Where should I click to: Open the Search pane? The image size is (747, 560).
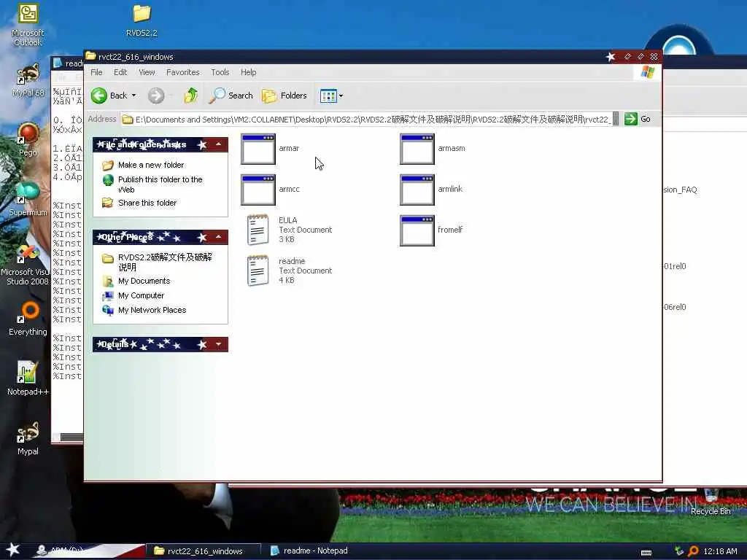[231, 96]
